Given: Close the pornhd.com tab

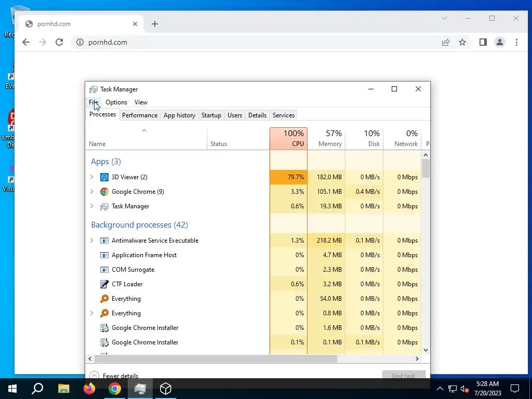Looking at the screenshot, I should [135, 24].
